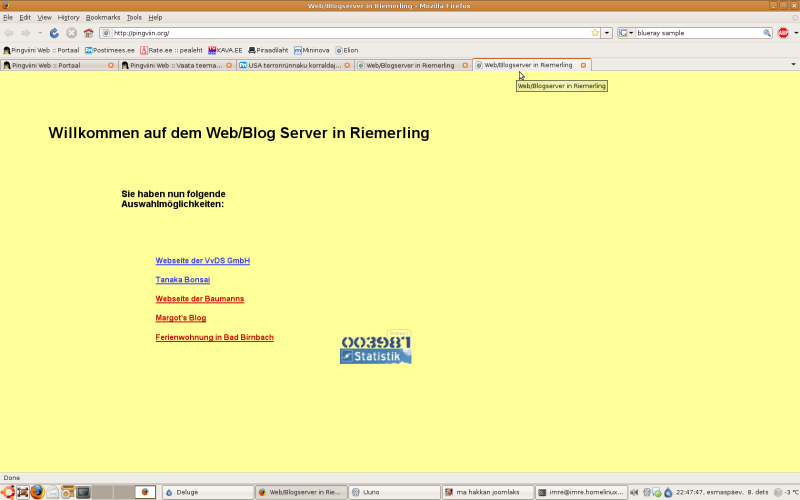Screen dimensions: 800x500
Task: Open the URL bar history dropdown
Action: point(607,33)
